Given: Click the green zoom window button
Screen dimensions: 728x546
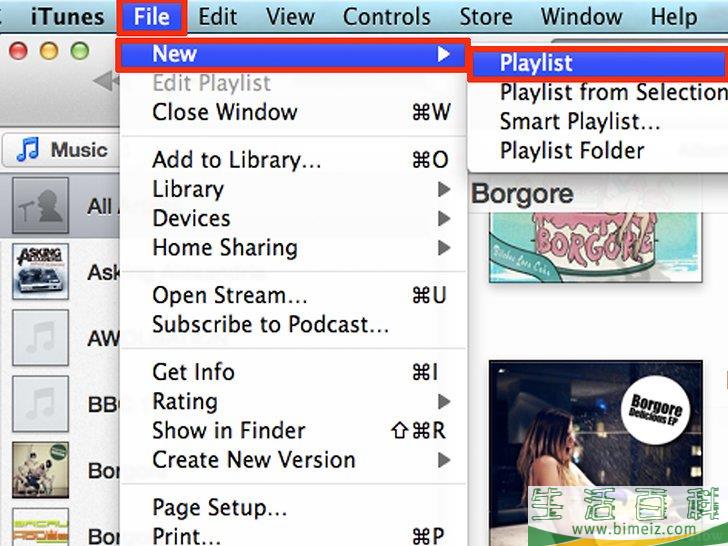Looking at the screenshot, I should (x=80, y=51).
